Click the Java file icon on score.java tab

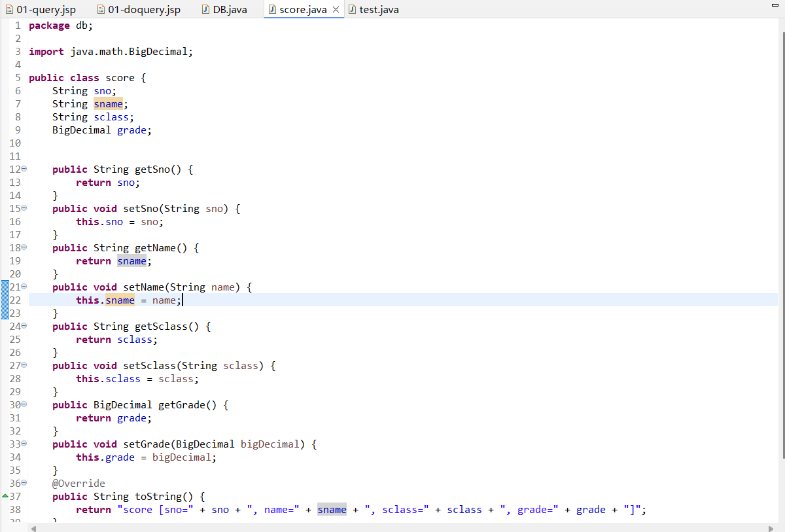(271, 9)
